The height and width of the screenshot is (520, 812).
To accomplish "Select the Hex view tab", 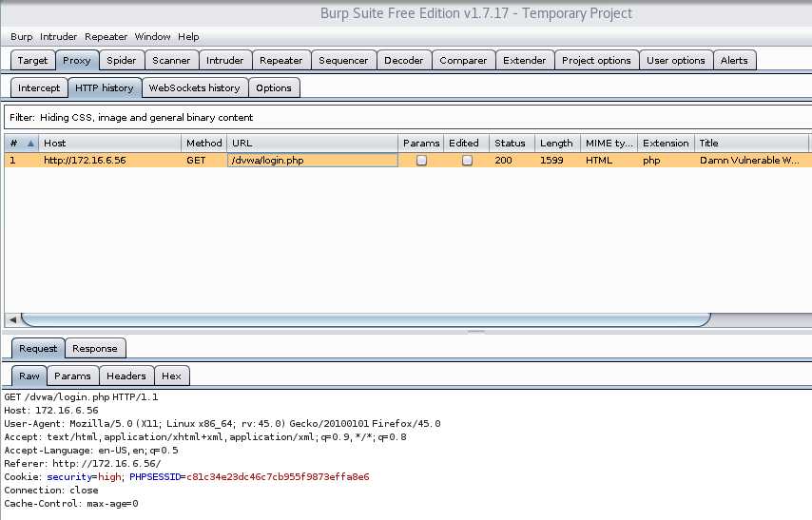I will [171, 376].
